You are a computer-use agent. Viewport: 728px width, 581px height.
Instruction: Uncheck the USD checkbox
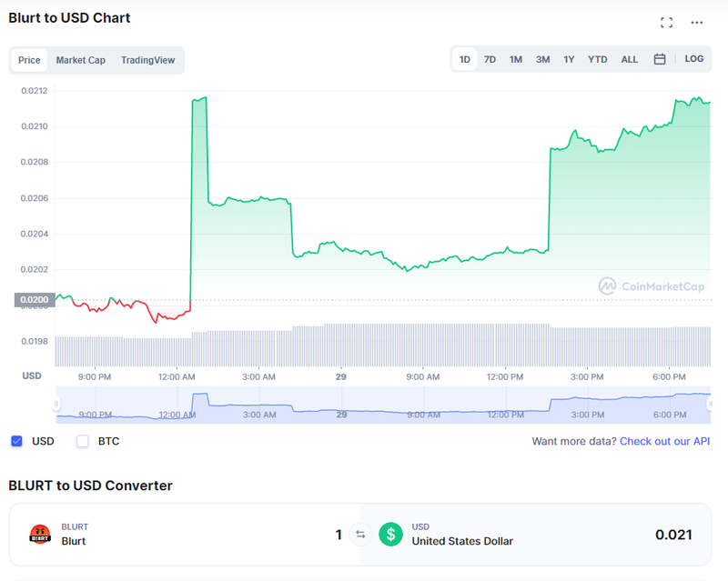pyautogui.click(x=16, y=441)
